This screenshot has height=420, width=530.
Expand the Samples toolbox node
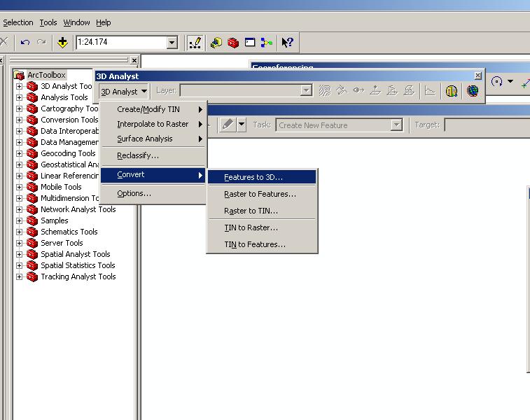click(x=20, y=220)
